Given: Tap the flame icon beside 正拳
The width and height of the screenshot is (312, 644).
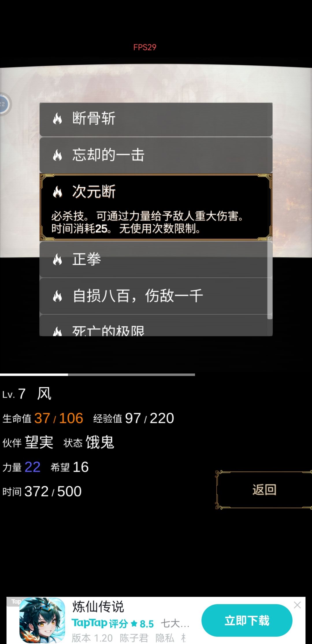Looking at the screenshot, I should [57, 260].
